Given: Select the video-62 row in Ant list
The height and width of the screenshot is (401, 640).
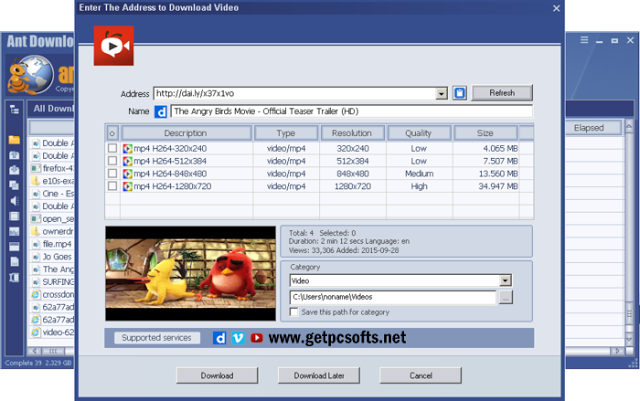Looking at the screenshot, I should click(52, 332).
